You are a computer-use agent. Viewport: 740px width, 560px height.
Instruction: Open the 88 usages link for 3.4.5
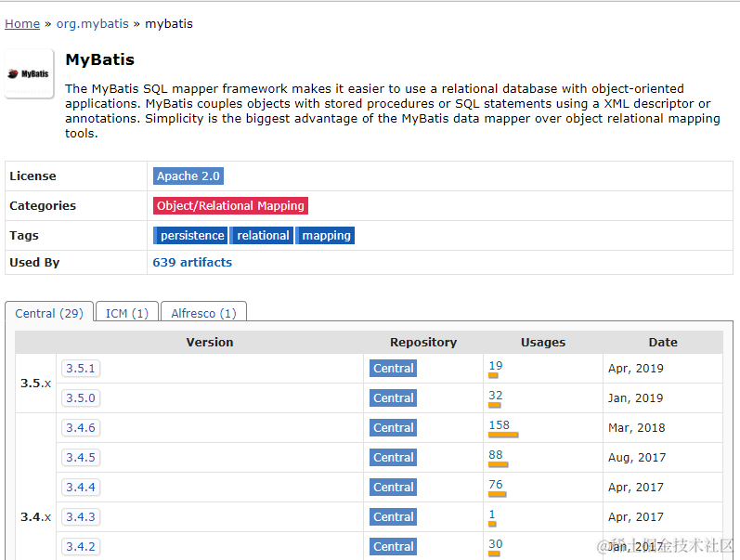pyautogui.click(x=496, y=455)
